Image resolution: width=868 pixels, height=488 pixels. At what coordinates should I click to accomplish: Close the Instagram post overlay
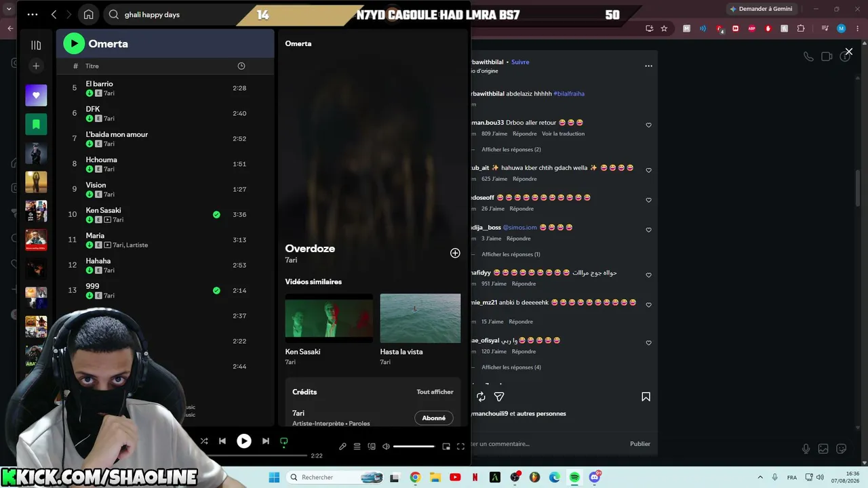[848, 52]
